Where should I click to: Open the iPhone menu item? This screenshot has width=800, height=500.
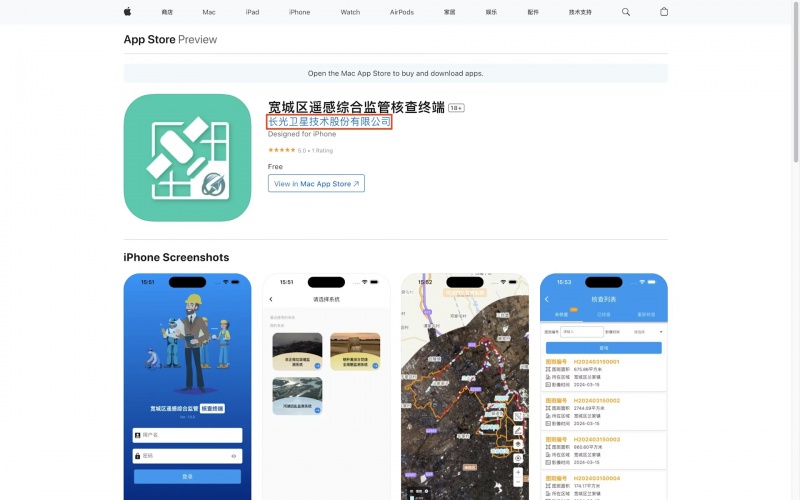click(x=299, y=12)
